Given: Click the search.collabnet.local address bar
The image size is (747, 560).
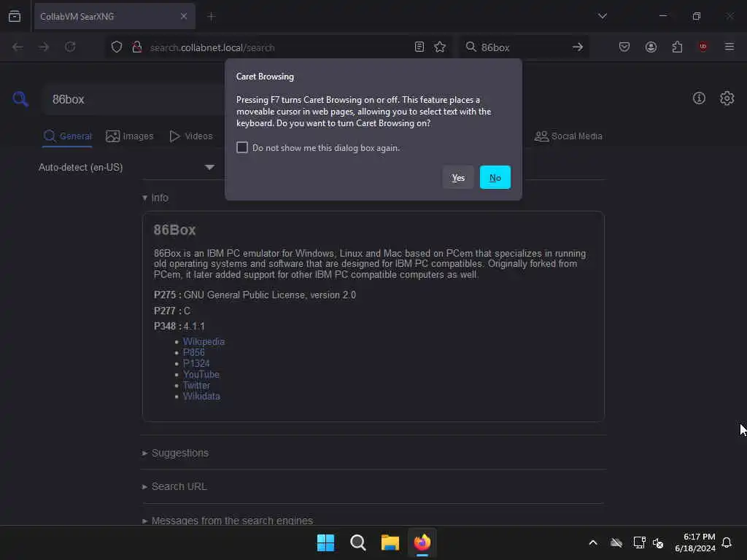Looking at the screenshot, I should pyautogui.click(x=276, y=47).
